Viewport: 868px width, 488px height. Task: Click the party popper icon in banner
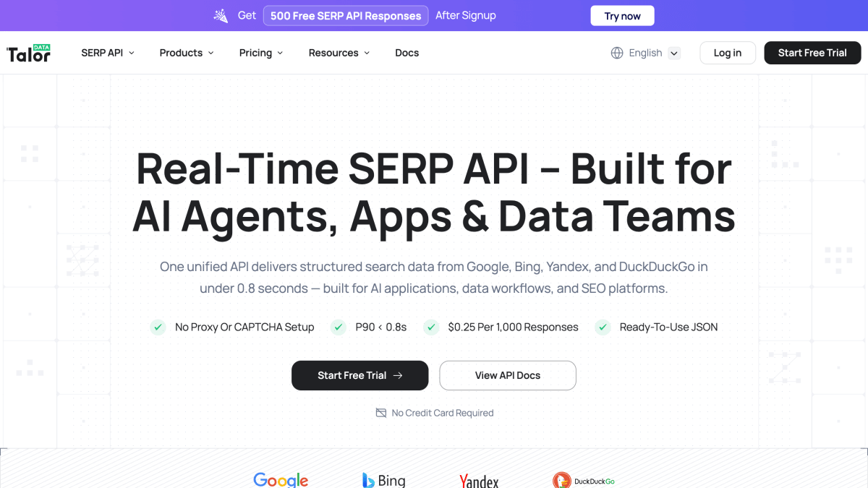pos(221,16)
